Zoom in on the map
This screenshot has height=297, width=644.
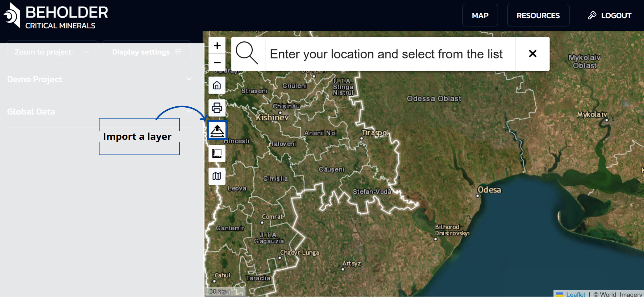pyautogui.click(x=217, y=46)
